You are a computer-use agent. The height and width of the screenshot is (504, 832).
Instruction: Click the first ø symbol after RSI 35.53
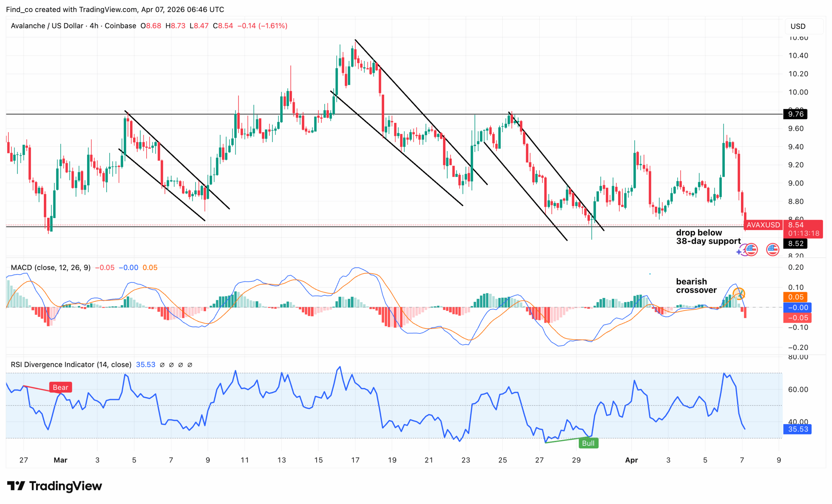tap(162, 365)
